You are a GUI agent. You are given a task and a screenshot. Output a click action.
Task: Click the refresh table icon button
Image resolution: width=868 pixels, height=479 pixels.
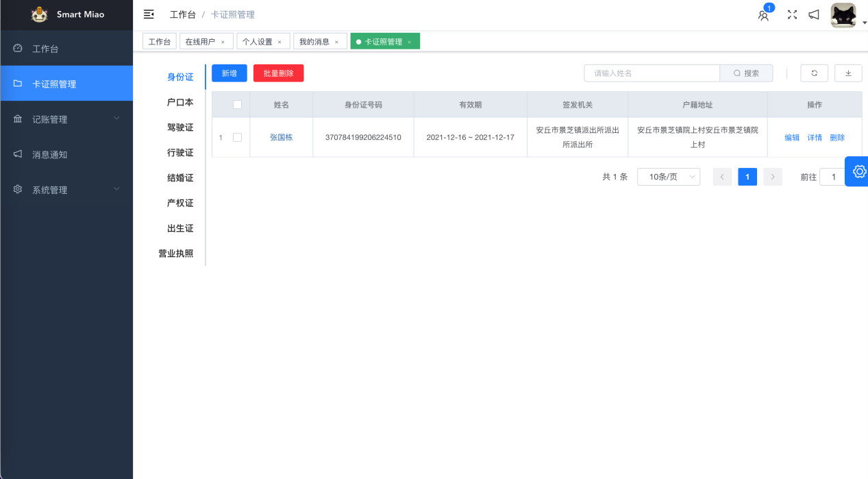tap(814, 73)
